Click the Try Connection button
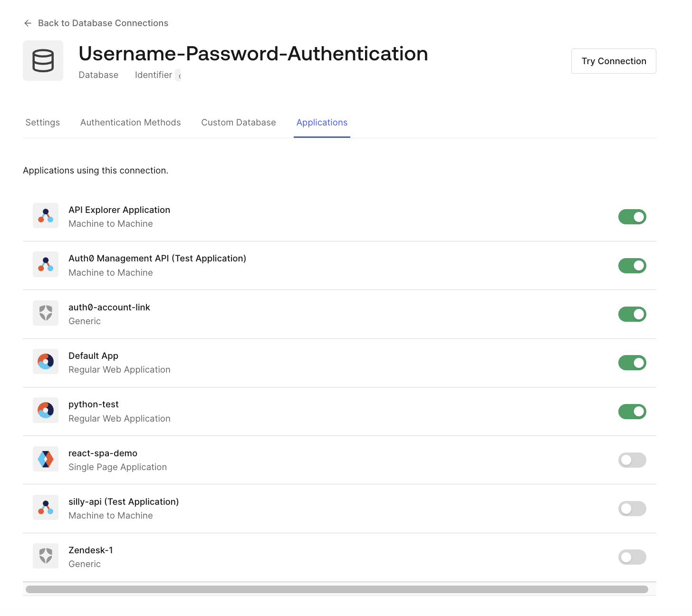Image resolution: width=692 pixels, height=616 pixels. [x=614, y=61]
